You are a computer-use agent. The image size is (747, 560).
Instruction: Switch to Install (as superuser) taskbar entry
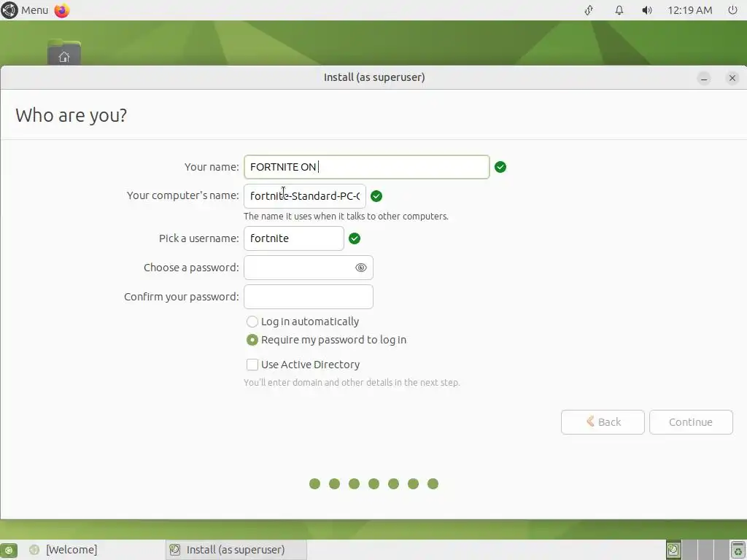(x=236, y=550)
